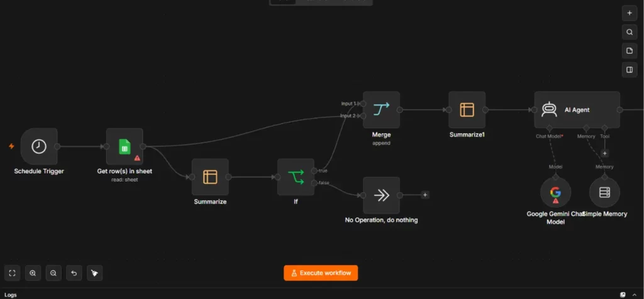Open the canvas search magnifier icon
The height and width of the screenshot is (299, 644).
[629, 32]
